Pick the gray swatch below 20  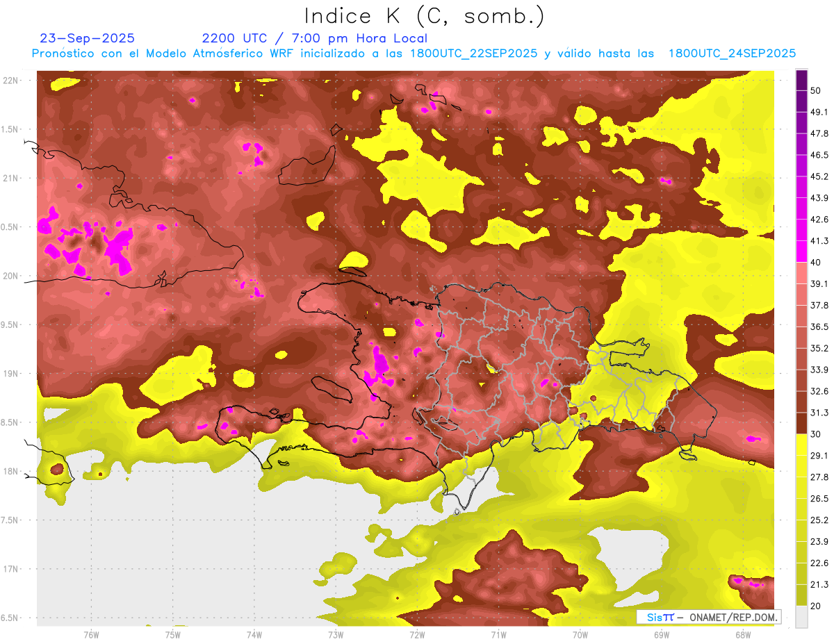tap(801, 616)
